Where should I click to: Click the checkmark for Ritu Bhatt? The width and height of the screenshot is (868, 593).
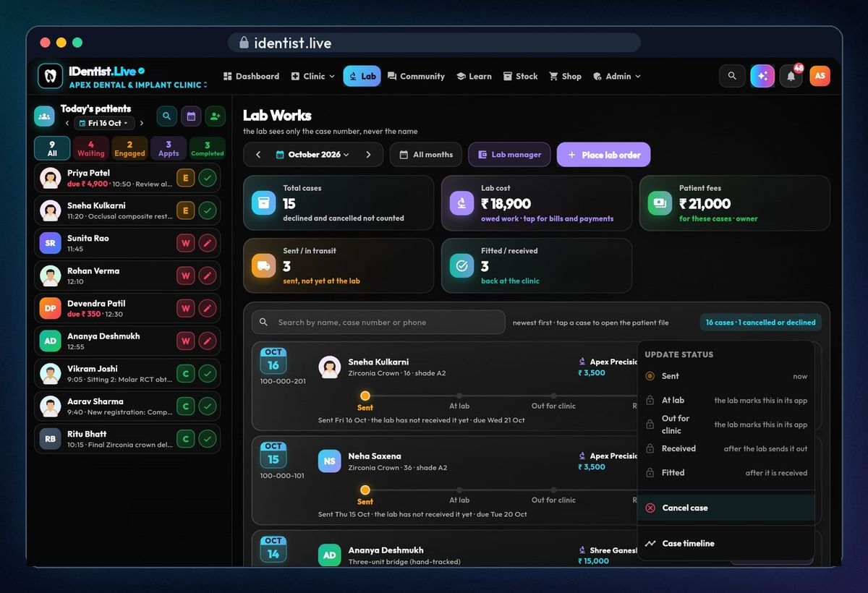click(208, 439)
